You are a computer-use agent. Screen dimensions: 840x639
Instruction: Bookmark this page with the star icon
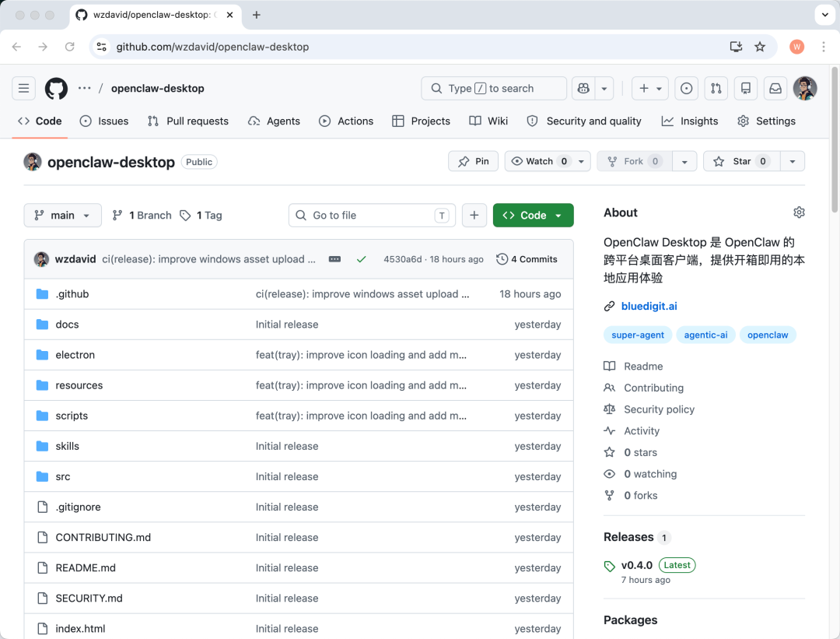760,47
